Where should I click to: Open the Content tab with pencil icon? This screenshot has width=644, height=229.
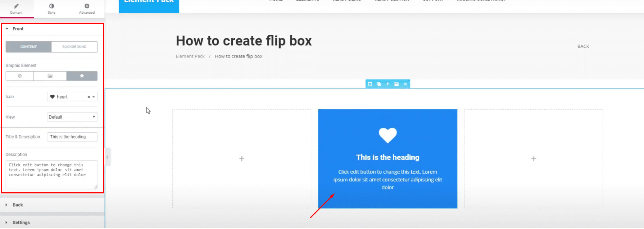click(16, 9)
